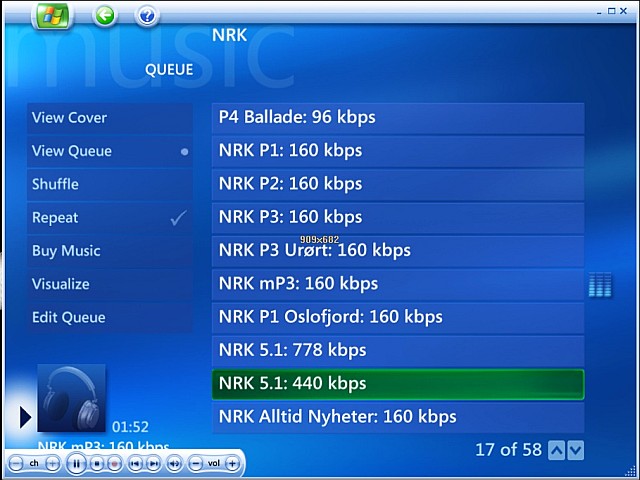Lower volume with the vol minus button
Image resolution: width=640 pixels, height=480 pixels.
(196, 464)
